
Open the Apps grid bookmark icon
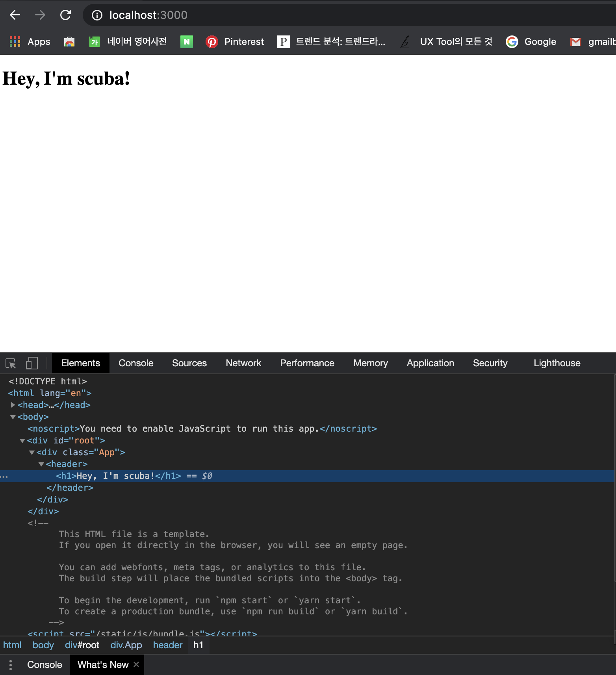tap(15, 41)
